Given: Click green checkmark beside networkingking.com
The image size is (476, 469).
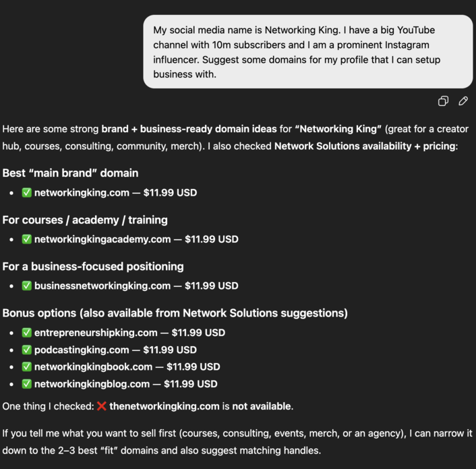Looking at the screenshot, I should coord(27,192).
